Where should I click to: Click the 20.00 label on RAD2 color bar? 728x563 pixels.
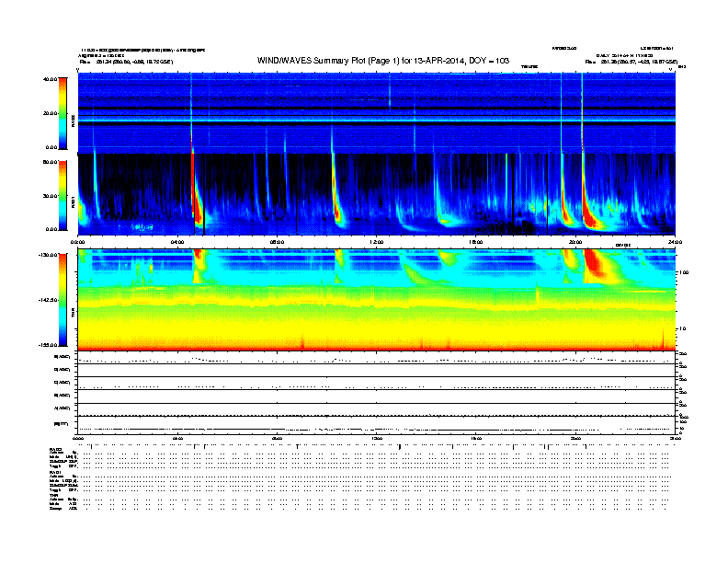[x=50, y=113]
